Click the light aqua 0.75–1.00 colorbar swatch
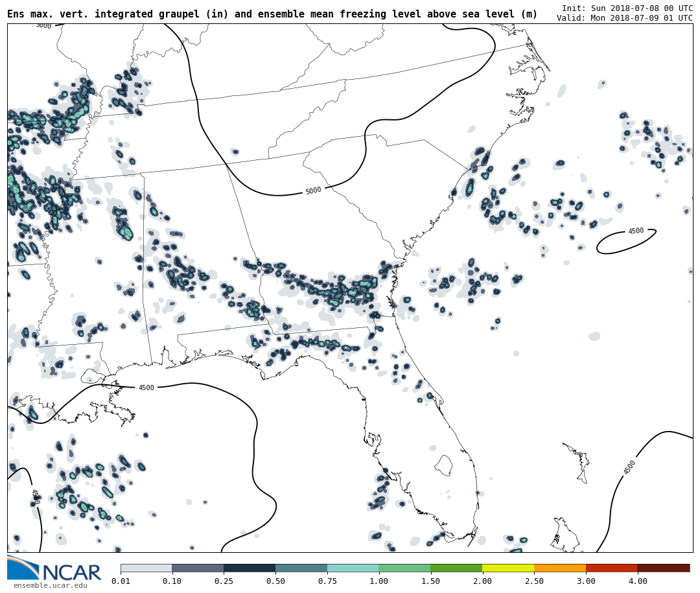700x593 pixels. (x=353, y=568)
